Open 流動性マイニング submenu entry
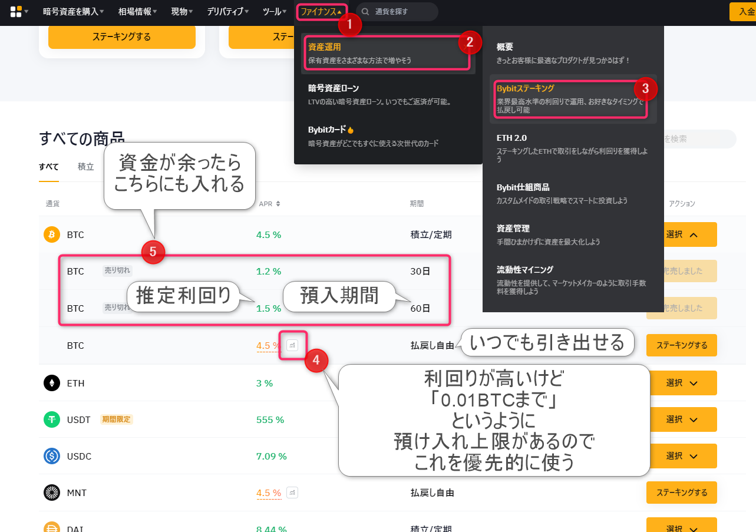The height and width of the screenshot is (532, 756). pos(573,280)
